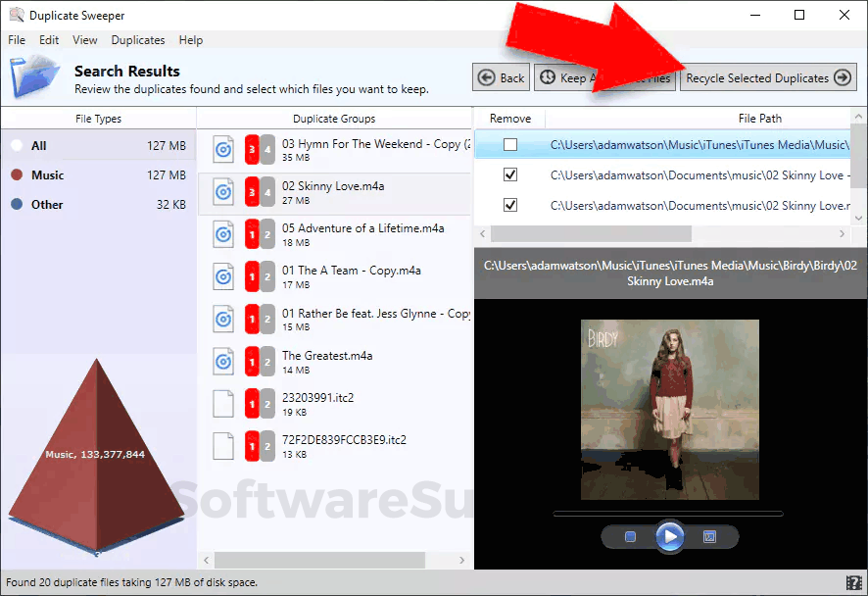Click the plain file icon beside 23203991.itc2
This screenshot has height=596, width=868.
tap(222, 403)
